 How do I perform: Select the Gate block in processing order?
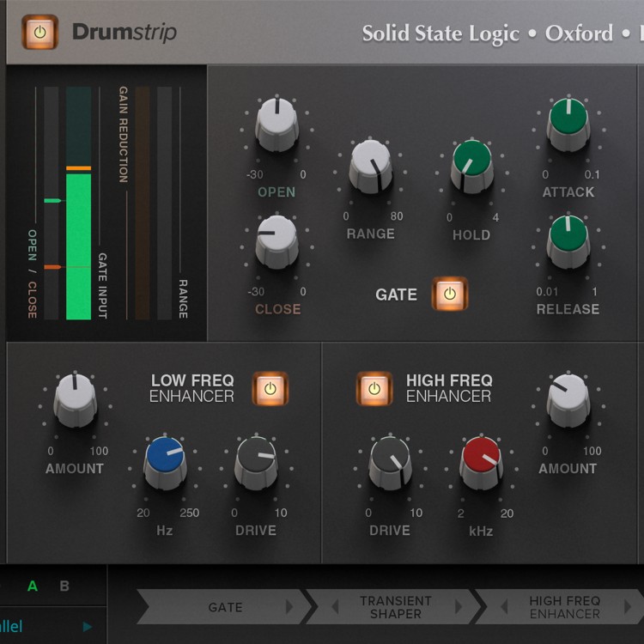[225, 607]
